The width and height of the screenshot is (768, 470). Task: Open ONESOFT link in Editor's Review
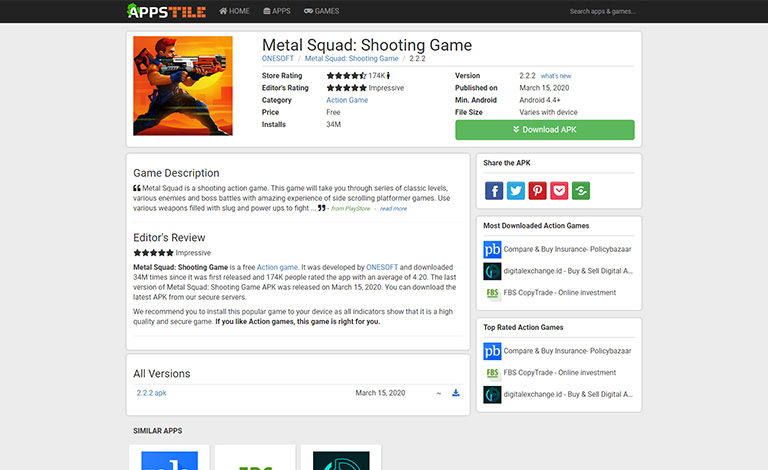382,267
